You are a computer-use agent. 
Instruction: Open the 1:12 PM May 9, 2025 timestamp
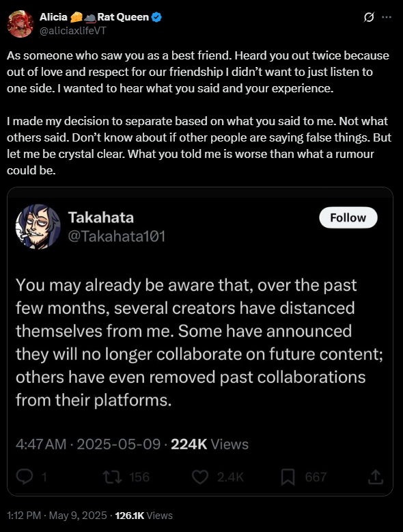[x=57, y=516]
